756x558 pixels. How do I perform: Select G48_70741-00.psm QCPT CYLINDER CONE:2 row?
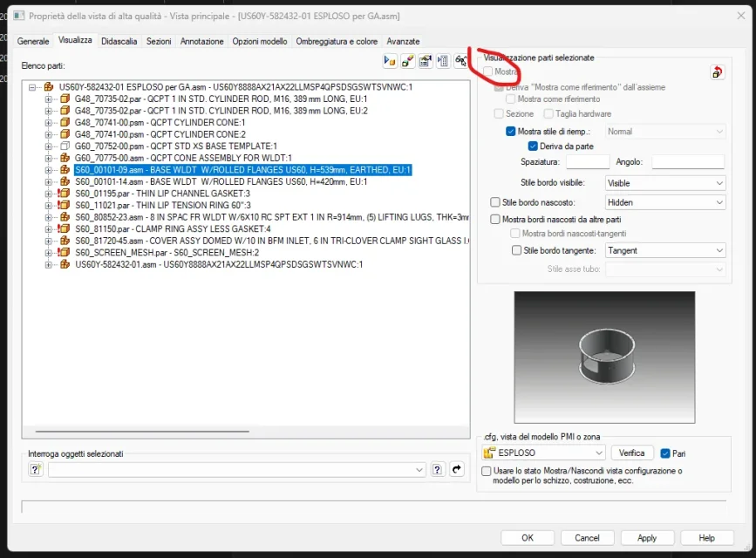(x=160, y=134)
